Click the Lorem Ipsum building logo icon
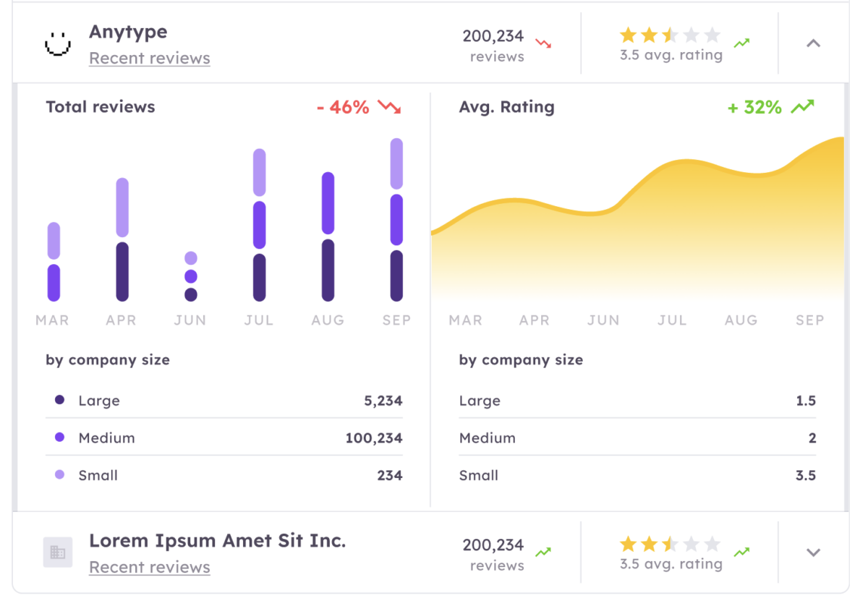Image resolution: width=868 pixels, height=601 pixels. coord(58,553)
